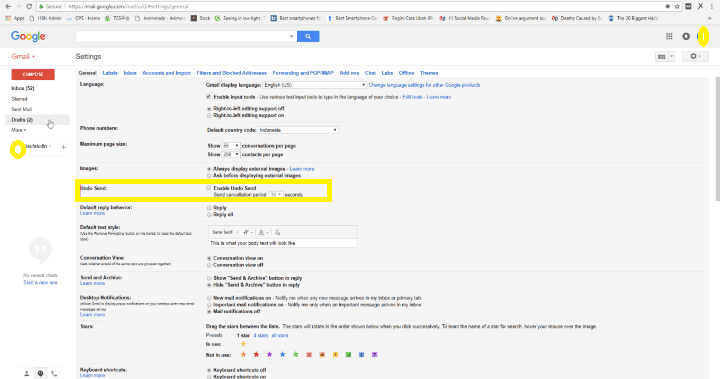
Task: Select the blue info icon
Action: [x=361, y=355]
